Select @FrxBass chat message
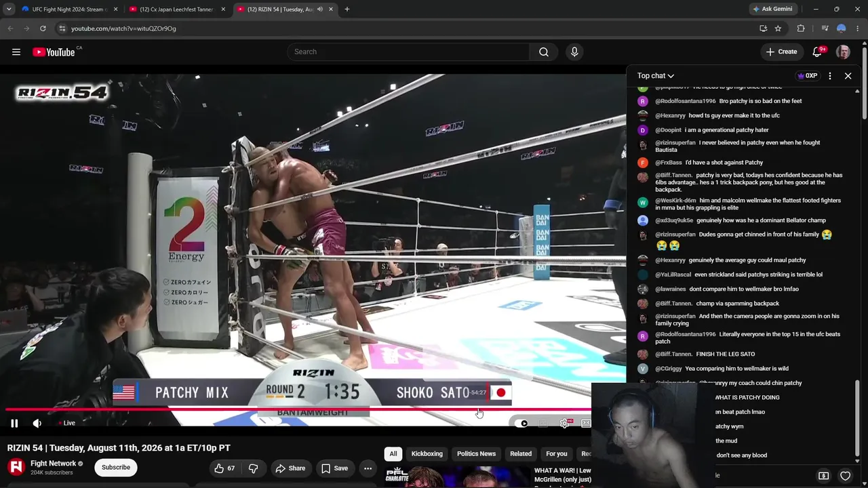The height and width of the screenshot is (488, 868). click(x=709, y=163)
